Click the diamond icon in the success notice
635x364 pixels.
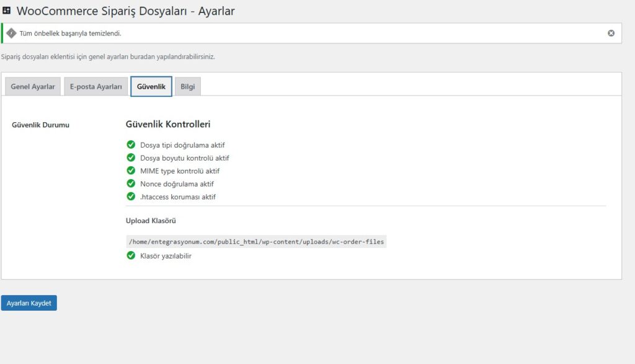[x=13, y=32]
